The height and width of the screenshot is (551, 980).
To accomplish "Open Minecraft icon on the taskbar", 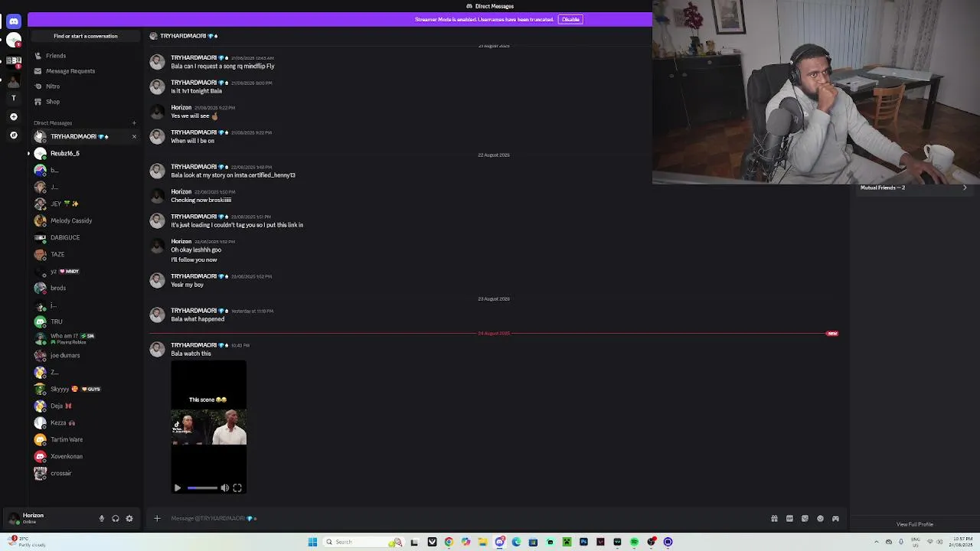I will pyautogui.click(x=567, y=543).
